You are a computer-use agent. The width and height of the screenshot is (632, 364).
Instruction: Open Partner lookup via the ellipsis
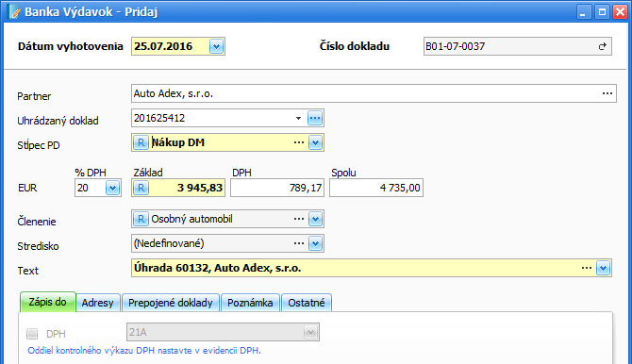(607, 93)
